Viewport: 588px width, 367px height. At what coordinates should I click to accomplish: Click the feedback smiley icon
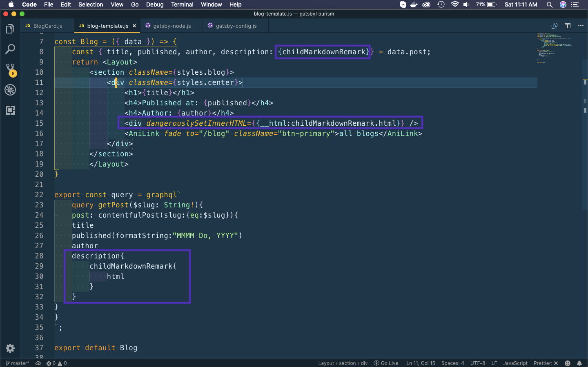568,363
